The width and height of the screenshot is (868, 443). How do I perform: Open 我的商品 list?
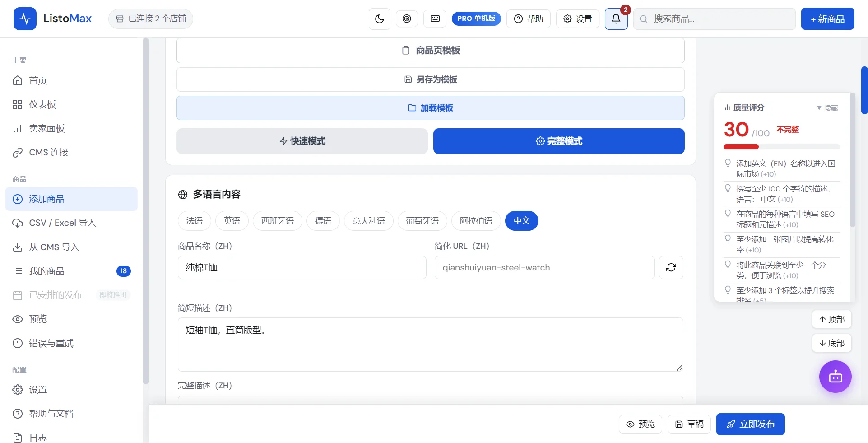(x=72, y=271)
